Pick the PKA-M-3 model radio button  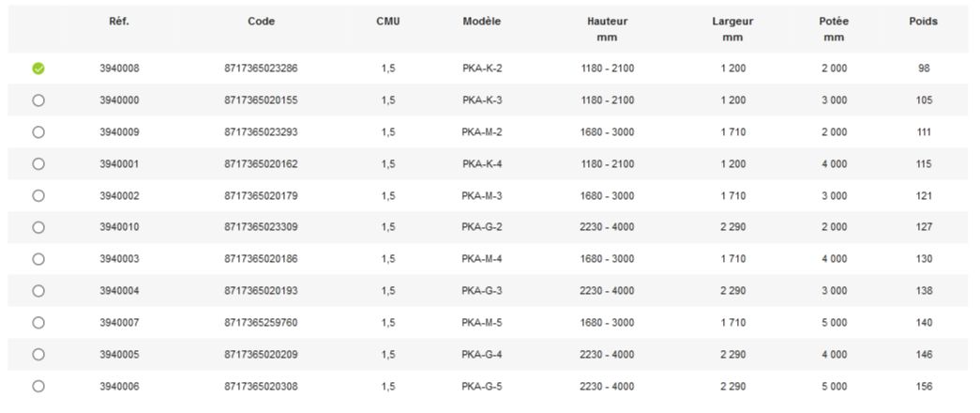coord(38,195)
